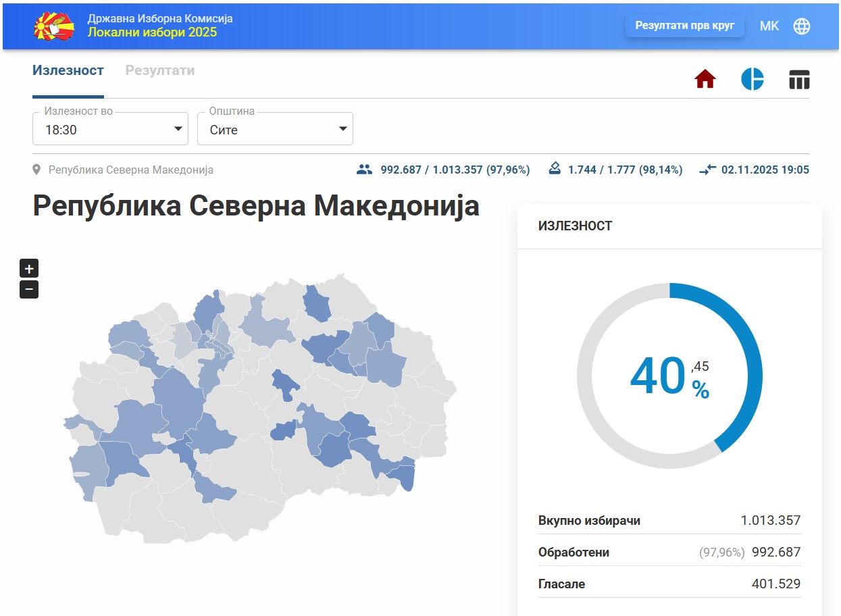The height and width of the screenshot is (616, 841).
Task: Click the location pin before Република Северна Македонија
Action: [37, 169]
